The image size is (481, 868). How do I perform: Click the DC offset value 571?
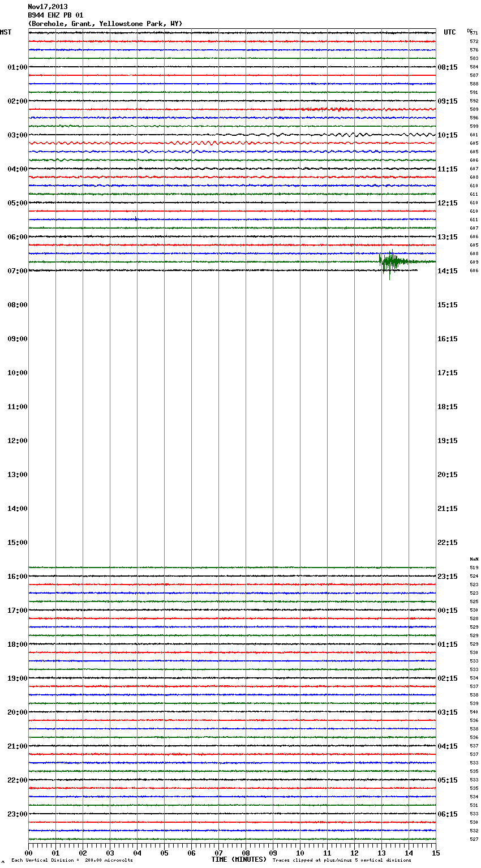point(474,33)
